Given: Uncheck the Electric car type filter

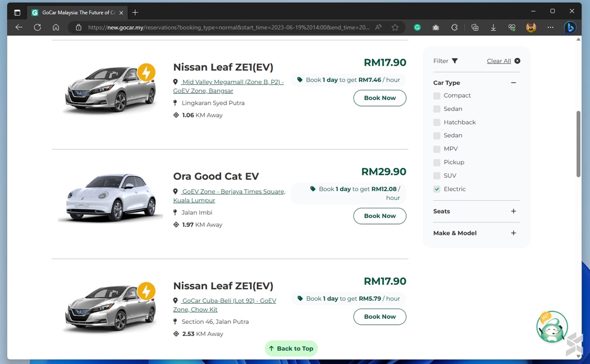Looking at the screenshot, I should tap(437, 189).
